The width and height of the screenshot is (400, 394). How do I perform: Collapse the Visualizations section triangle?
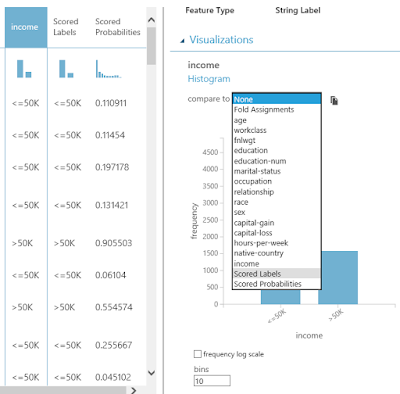pyautogui.click(x=182, y=41)
